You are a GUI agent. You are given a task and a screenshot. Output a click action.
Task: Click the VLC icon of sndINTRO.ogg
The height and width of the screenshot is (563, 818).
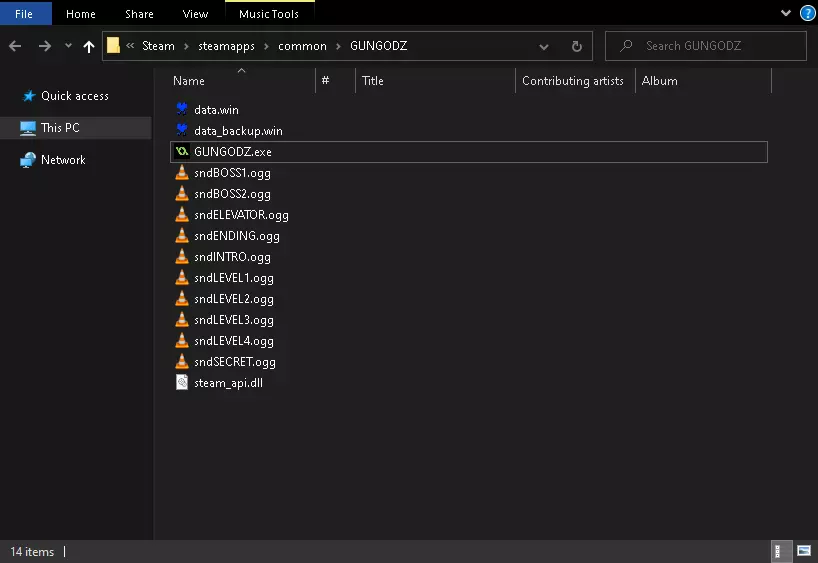coord(182,256)
